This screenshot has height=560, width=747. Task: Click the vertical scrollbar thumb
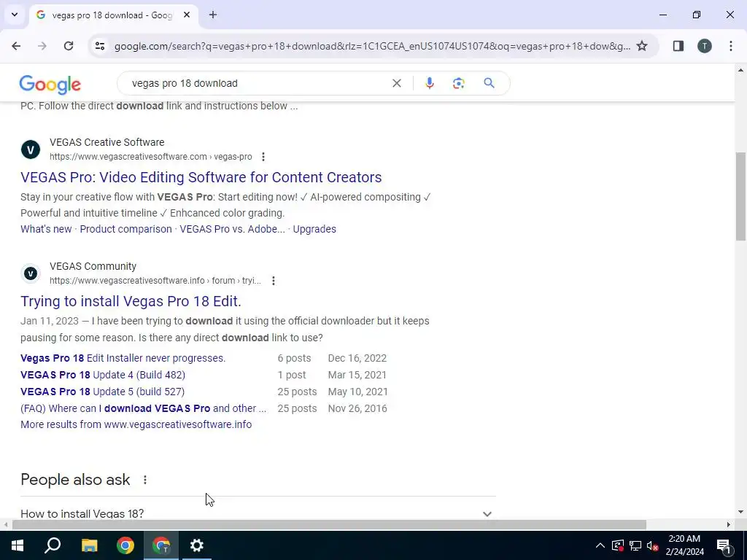(740, 196)
